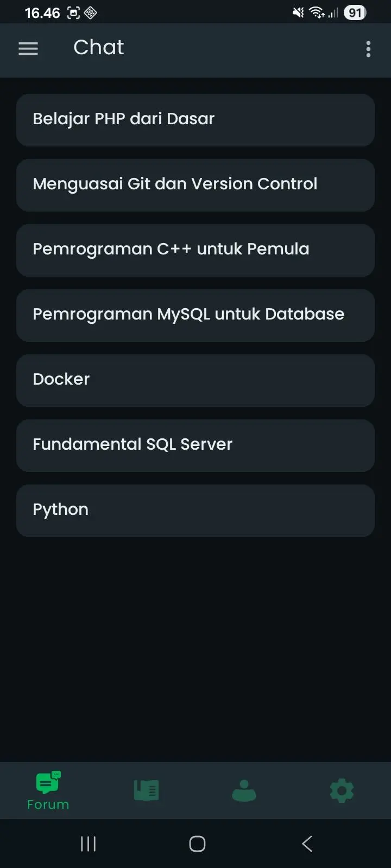391x868 pixels.
Task: Check the battery indicator showing 91
Action: pos(355,12)
